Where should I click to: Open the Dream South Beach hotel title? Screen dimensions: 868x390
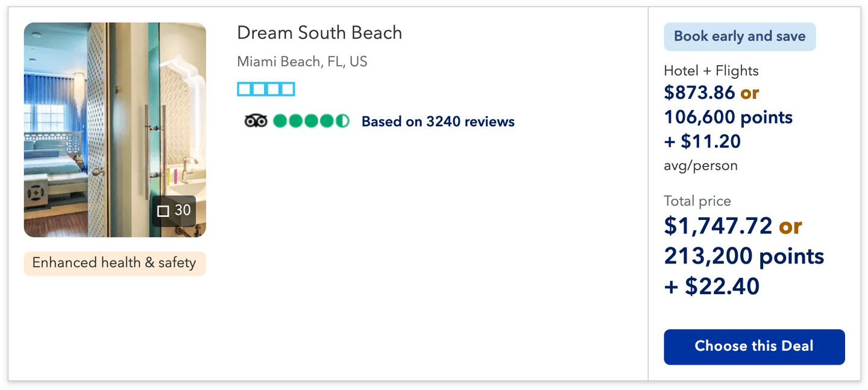pyautogui.click(x=319, y=33)
